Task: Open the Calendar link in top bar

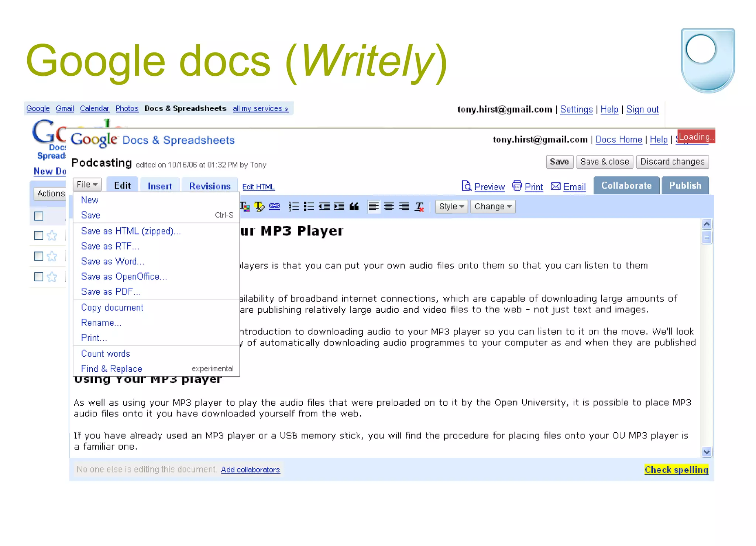Action: tap(94, 109)
